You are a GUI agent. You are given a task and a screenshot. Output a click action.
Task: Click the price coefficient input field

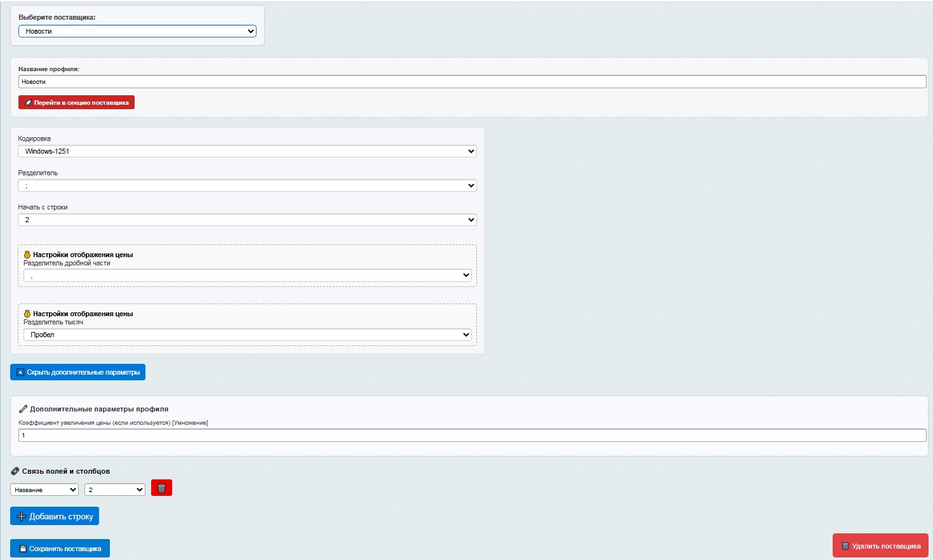click(472, 436)
